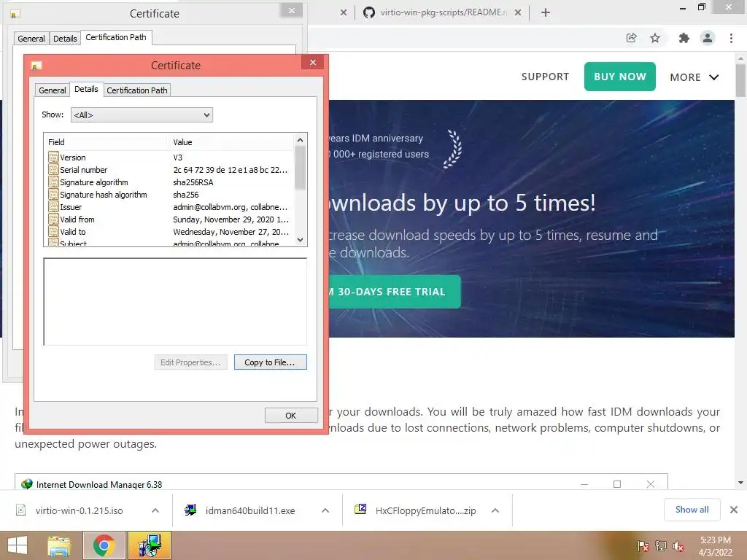Screen dimensions: 747x560
Task: Select the Valid from field row
Action: 169,219
